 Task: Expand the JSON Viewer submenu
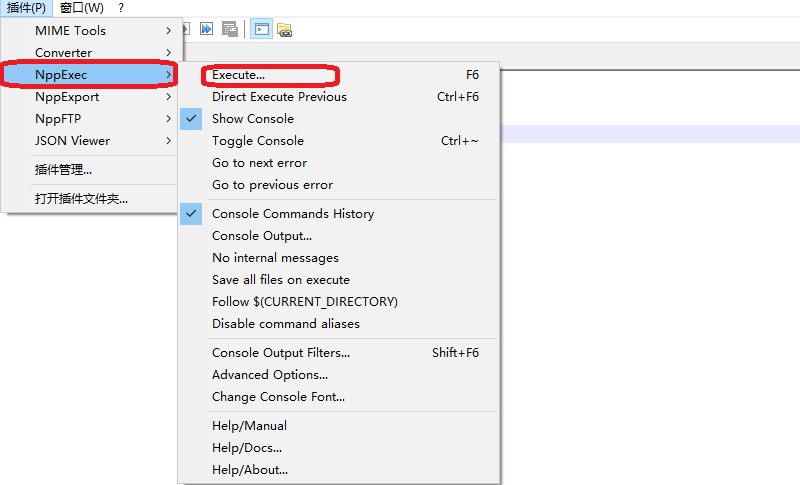coord(90,141)
